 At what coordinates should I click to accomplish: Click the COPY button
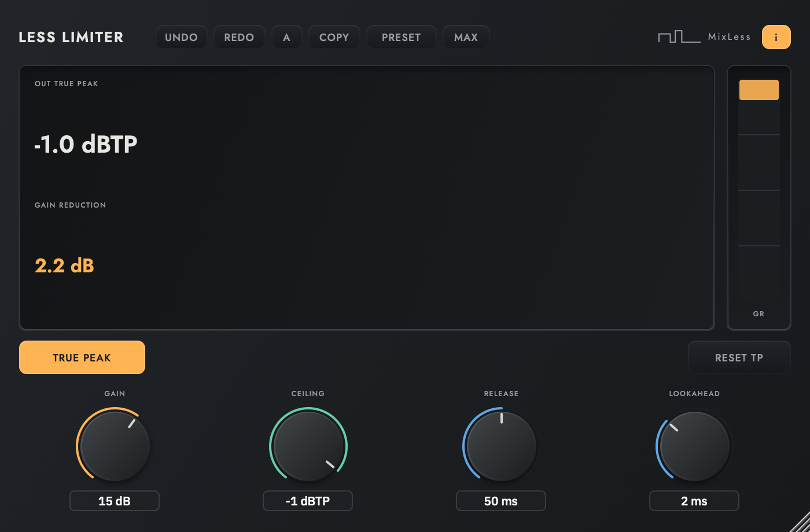tap(334, 38)
